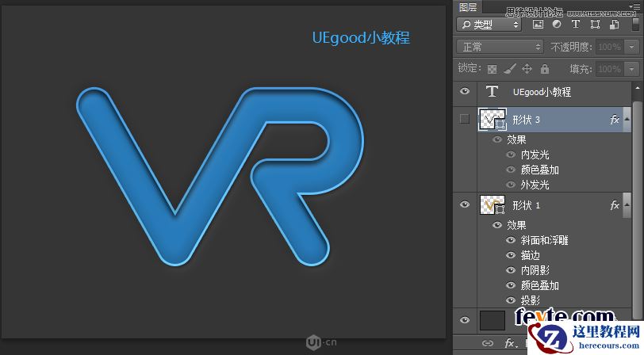This screenshot has width=644, height=355.
Task: Collapse effects list of 形状 1
Action: 627,204
